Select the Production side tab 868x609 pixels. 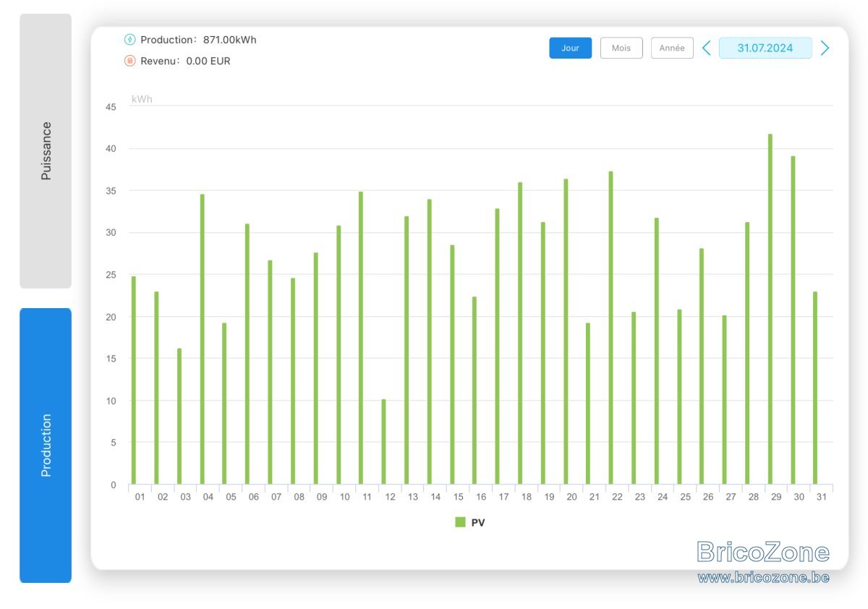46,446
